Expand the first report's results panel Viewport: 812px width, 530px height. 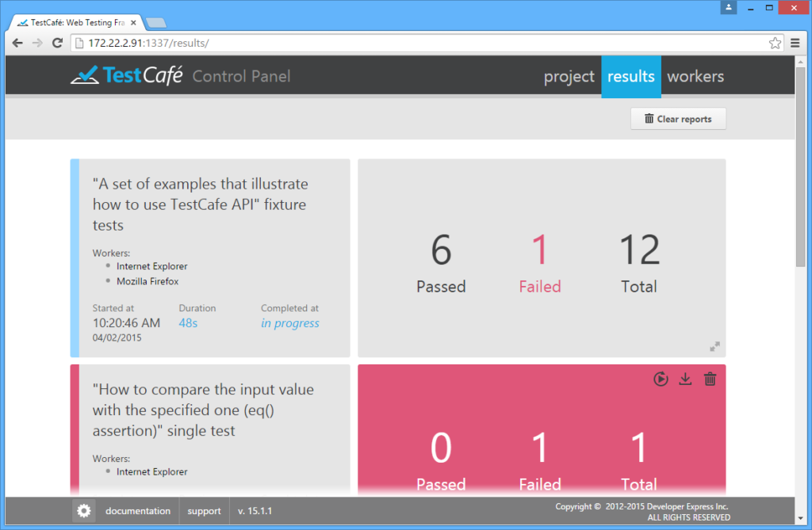714,346
